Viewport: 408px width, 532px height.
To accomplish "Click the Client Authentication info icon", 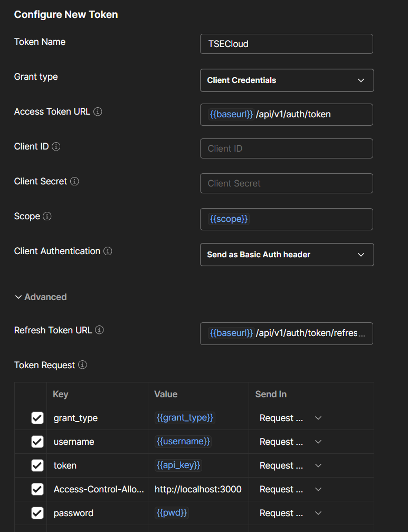I will [x=108, y=251].
